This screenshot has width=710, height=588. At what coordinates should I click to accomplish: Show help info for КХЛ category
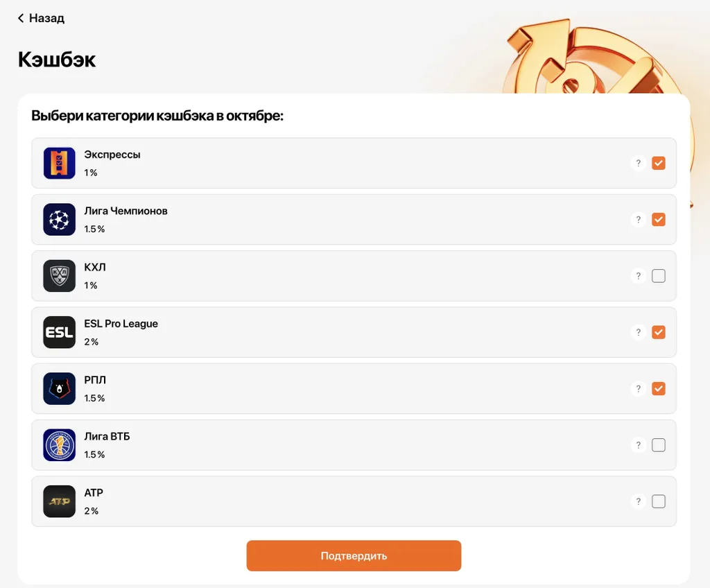638,276
